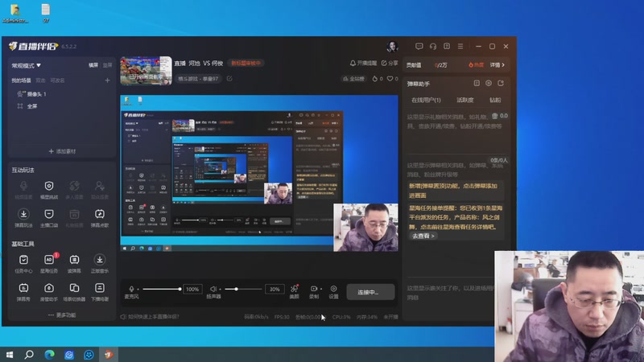Screen dimensions: 644x362
Task: Click the 连接中... start stream button
Action: click(370, 292)
